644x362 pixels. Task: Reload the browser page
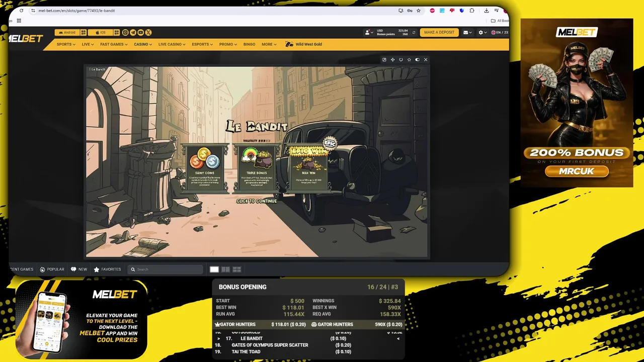[x=21, y=11]
